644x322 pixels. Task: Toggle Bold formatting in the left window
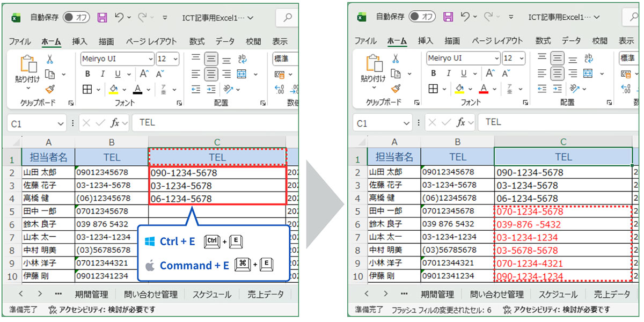point(87,74)
